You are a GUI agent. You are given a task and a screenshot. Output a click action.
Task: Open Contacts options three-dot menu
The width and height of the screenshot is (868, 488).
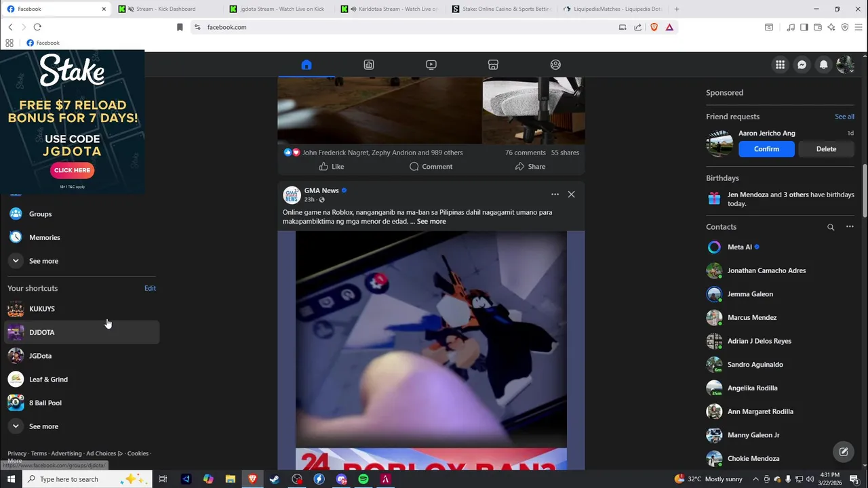(x=850, y=227)
